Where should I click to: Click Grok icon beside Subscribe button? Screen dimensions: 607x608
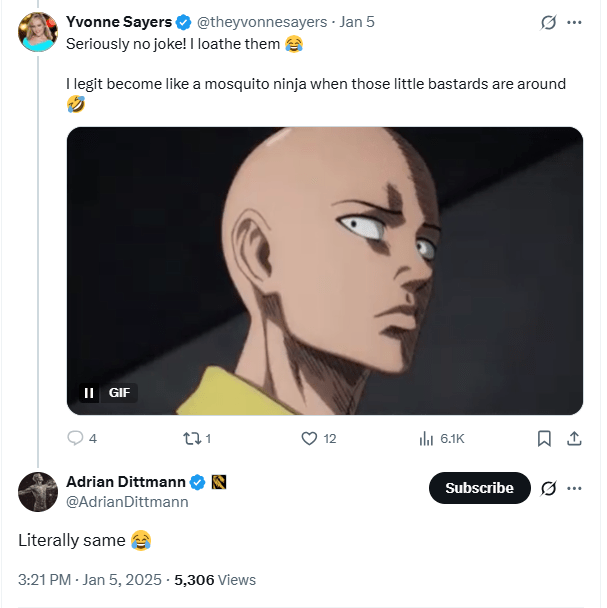tap(548, 488)
